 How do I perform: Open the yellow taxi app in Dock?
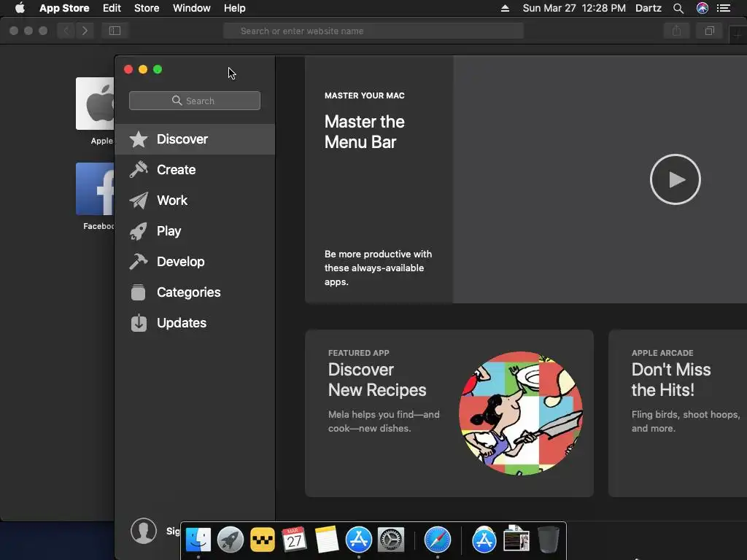262,540
